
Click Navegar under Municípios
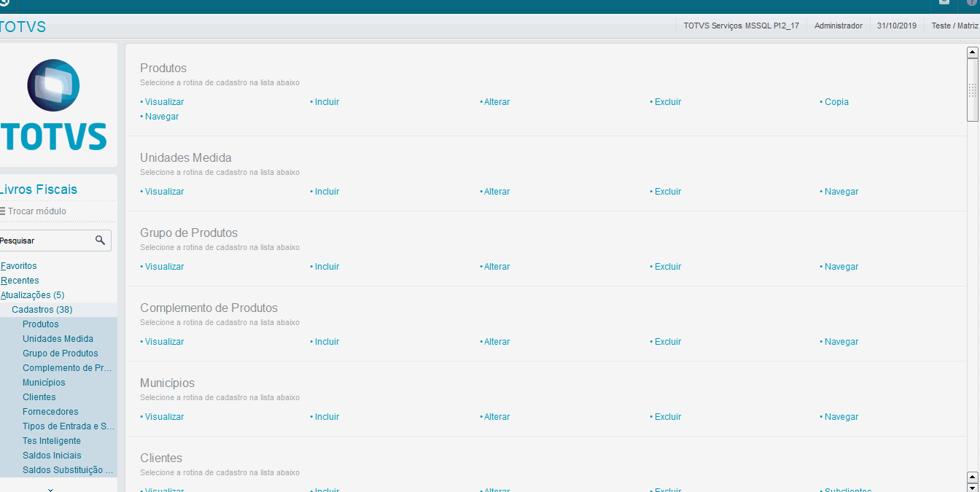pyautogui.click(x=841, y=417)
